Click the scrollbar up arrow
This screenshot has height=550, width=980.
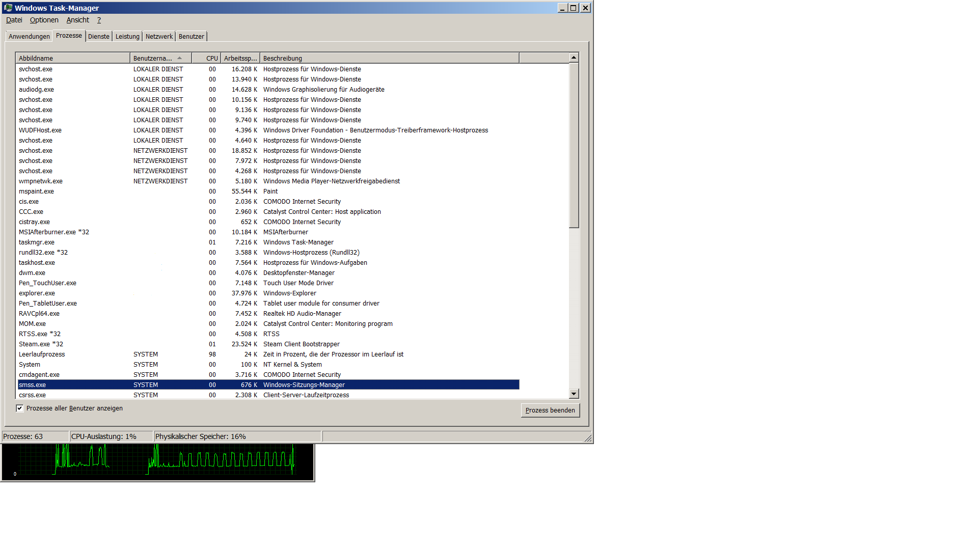pyautogui.click(x=574, y=58)
